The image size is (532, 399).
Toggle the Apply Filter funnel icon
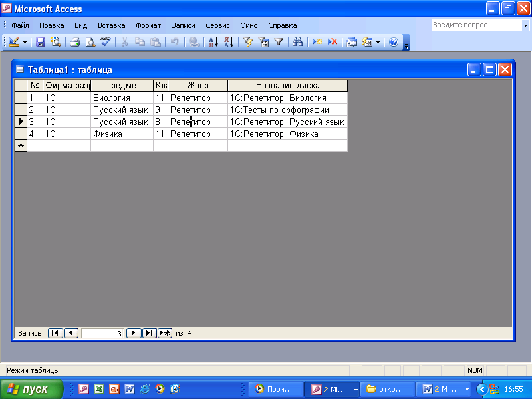pyautogui.click(x=279, y=42)
